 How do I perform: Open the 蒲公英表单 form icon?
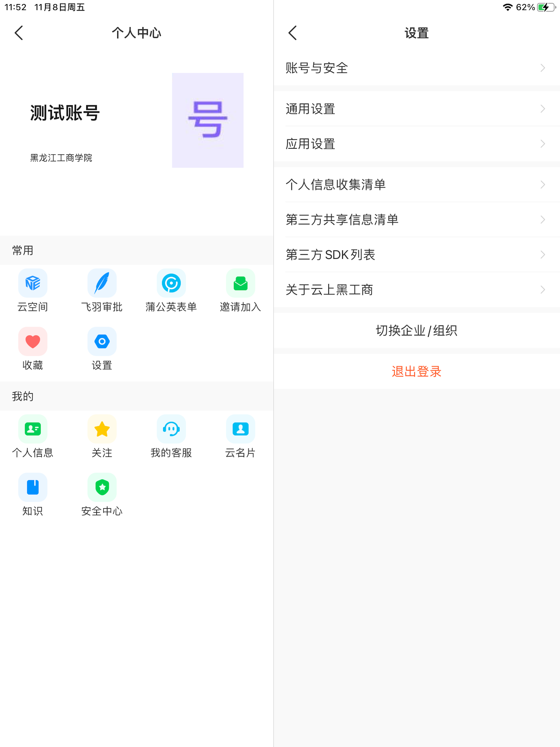171,283
